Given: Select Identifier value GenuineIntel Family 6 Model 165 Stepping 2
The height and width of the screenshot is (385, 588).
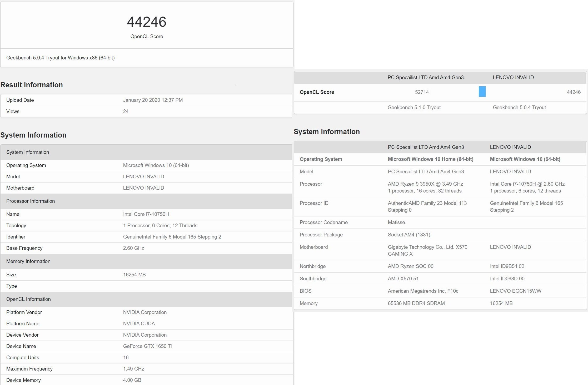Looking at the screenshot, I should click(x=172, y=237).
